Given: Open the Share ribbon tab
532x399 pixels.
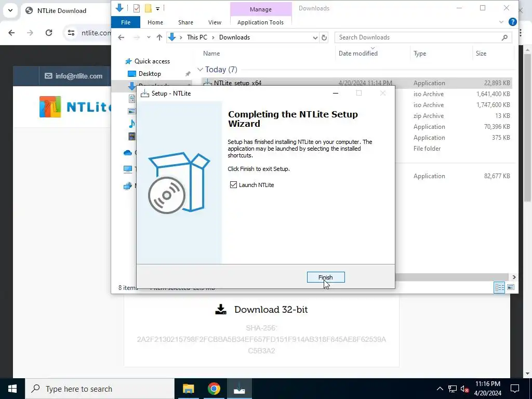Looking at the screenshot, I should pos(185,22).
